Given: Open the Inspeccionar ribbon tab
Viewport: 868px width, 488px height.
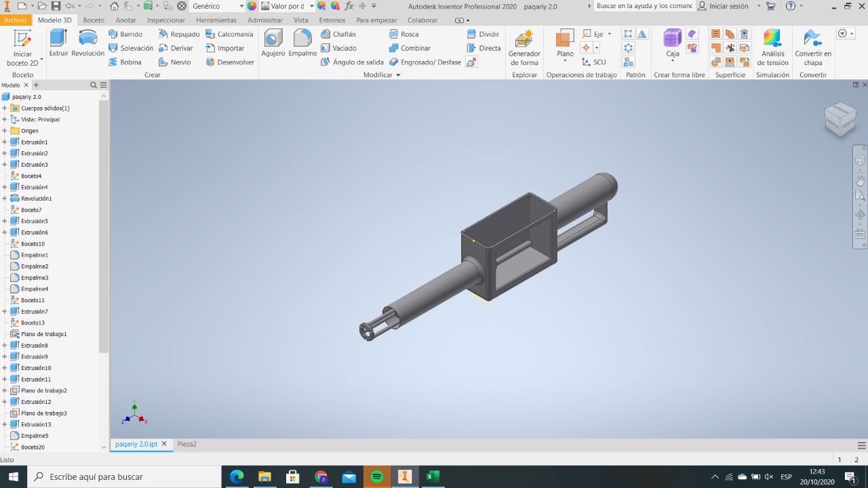Looking at the screenshot, I should coord(166,20).
